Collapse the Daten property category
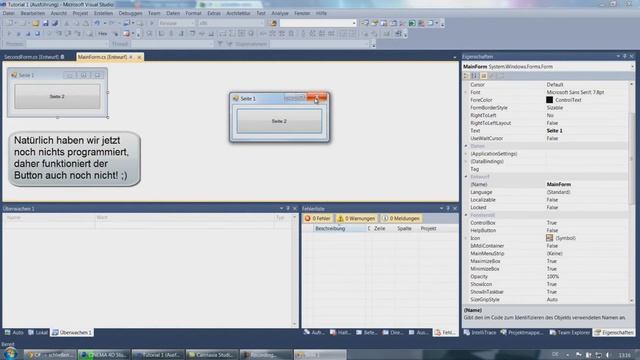 pyautogui.click(x=466, y=146)
